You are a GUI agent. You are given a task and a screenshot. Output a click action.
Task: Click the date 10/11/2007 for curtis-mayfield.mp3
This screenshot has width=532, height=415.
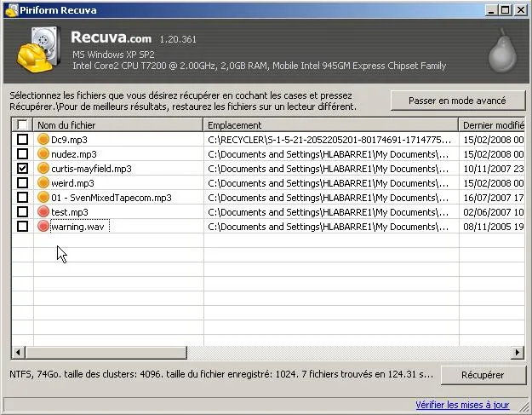494,169
